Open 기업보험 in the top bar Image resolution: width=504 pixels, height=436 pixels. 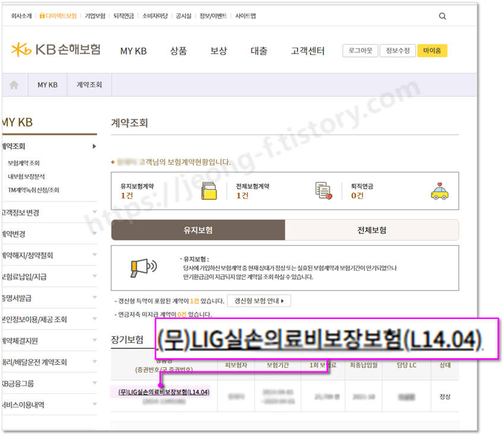tap(95, 16)
